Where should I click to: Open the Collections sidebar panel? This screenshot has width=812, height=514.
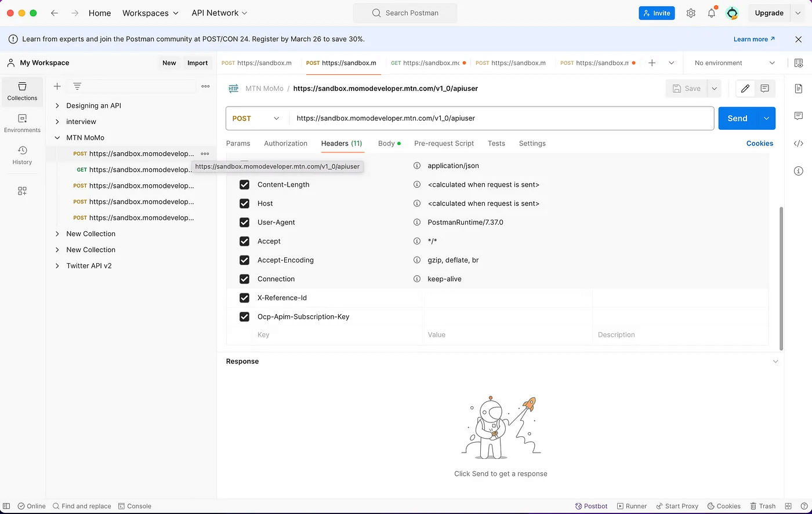[x=22, y=92]
